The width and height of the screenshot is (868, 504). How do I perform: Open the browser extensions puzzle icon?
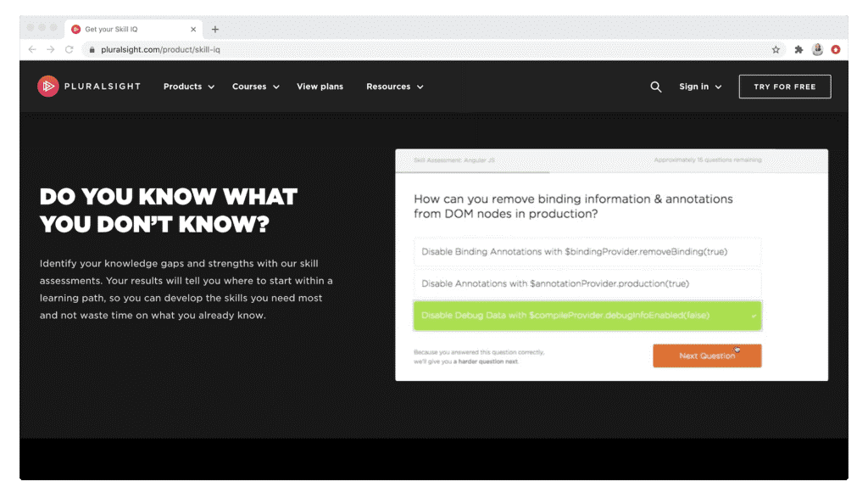tap(798, 49)
